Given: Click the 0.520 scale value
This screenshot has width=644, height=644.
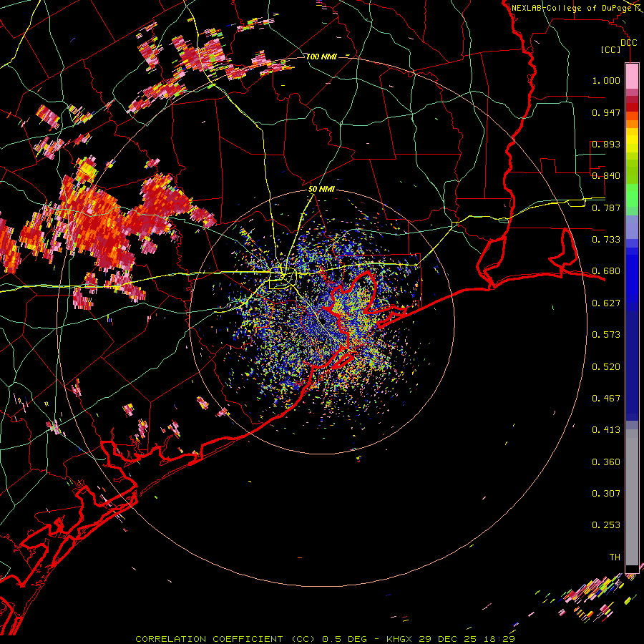Looking at the screenshot, I should 606,367.
